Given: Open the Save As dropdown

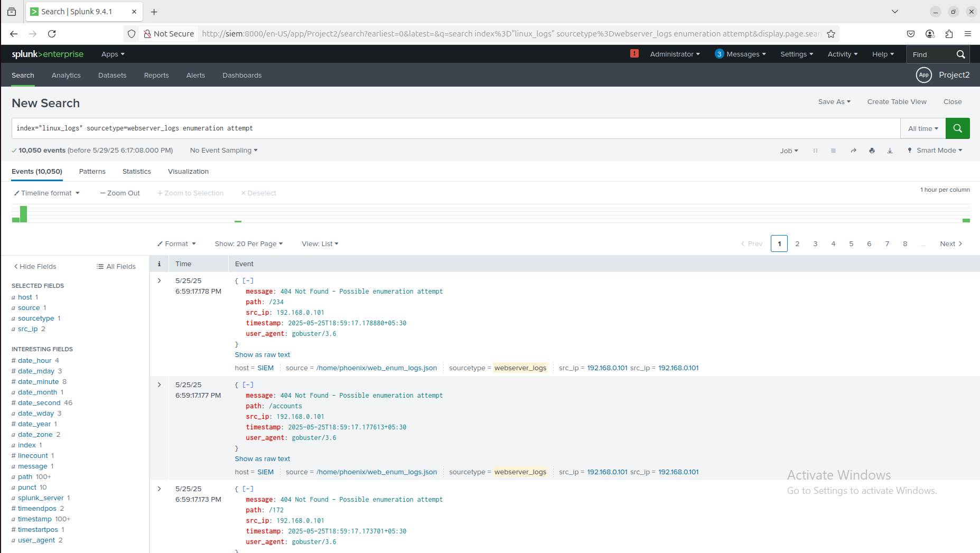Looking at the screenshot, I should (834, 102).
